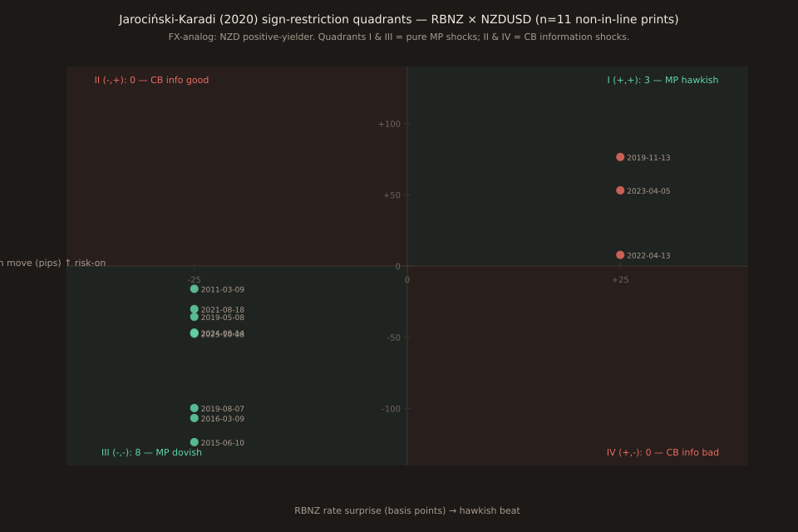Image resolution: width=798 pixels, height=532 pixels.
Task: Click the 'III (-,-): 8 — MP dovish' label
Action: tap(151, 452)
